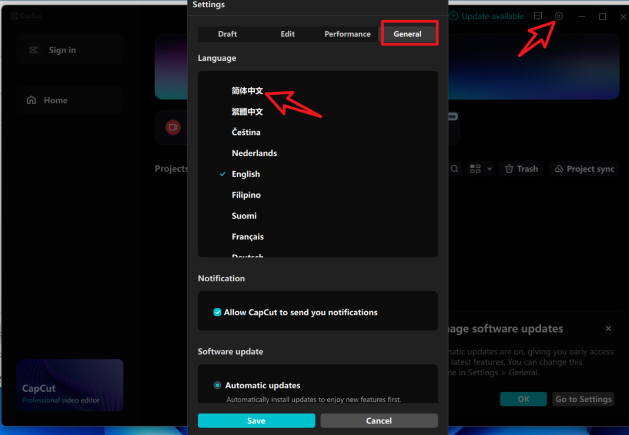This screenshot has width=629, height=435.
Task: Click the Update available indicator
Action: 486,16
